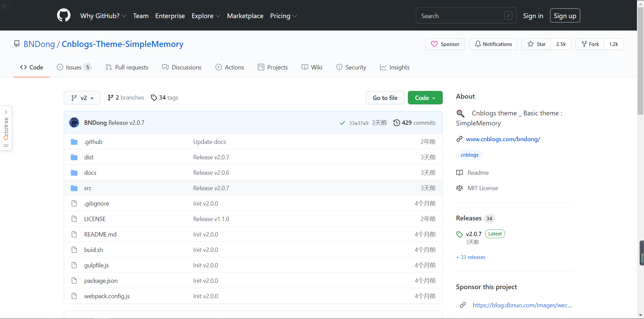Click the heart icon on Sponsor button
The image size is (644, 319).
pos(434,44)
